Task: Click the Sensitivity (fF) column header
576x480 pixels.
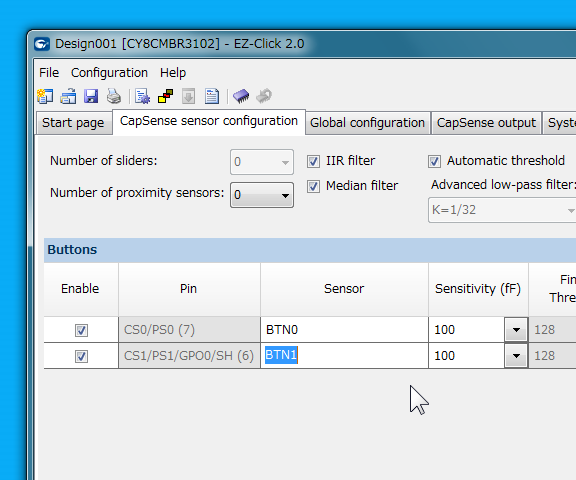Action: pos(478,289)
